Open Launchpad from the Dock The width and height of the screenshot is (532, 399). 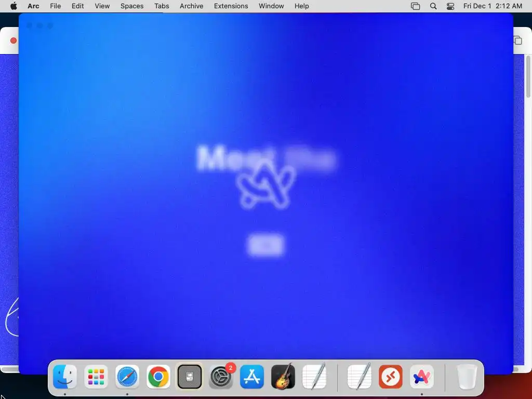click(x=96, y=377)
